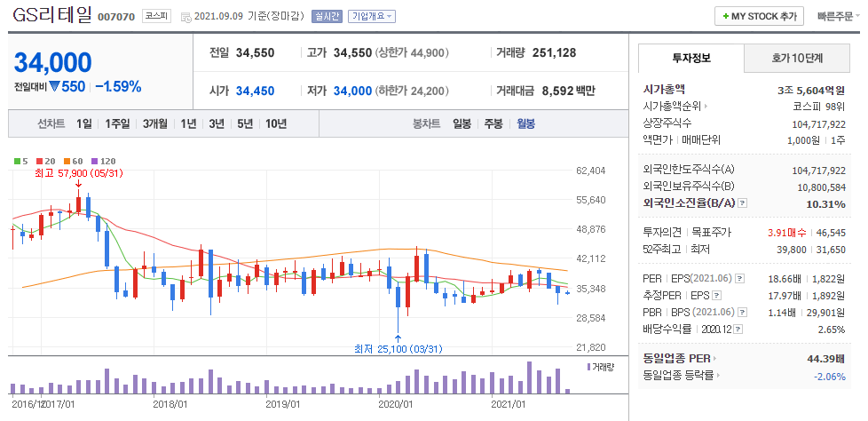The width and height of the screenshot is (868, 421).
Task: Select the 3개월 line chart period
Action: (154, 123)
